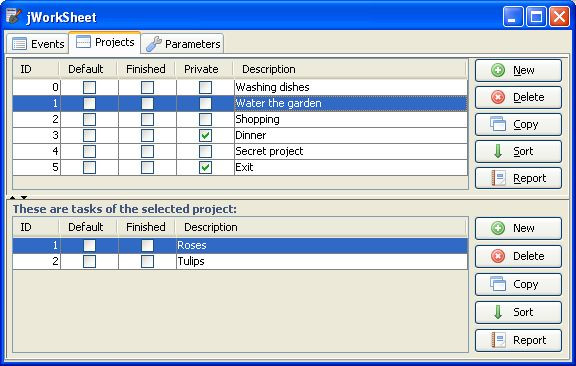Click the Projects tab icon
The height and width of the screenshot is (366, 576).
[83, 42]
